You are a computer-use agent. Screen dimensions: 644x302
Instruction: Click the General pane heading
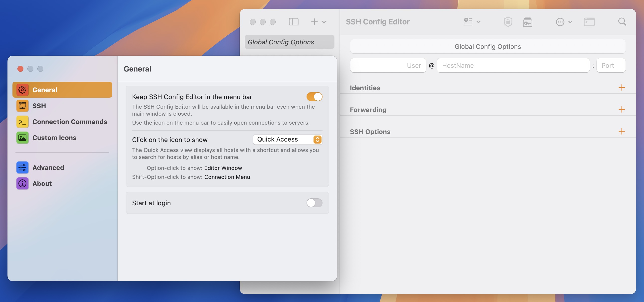(137, 69)
